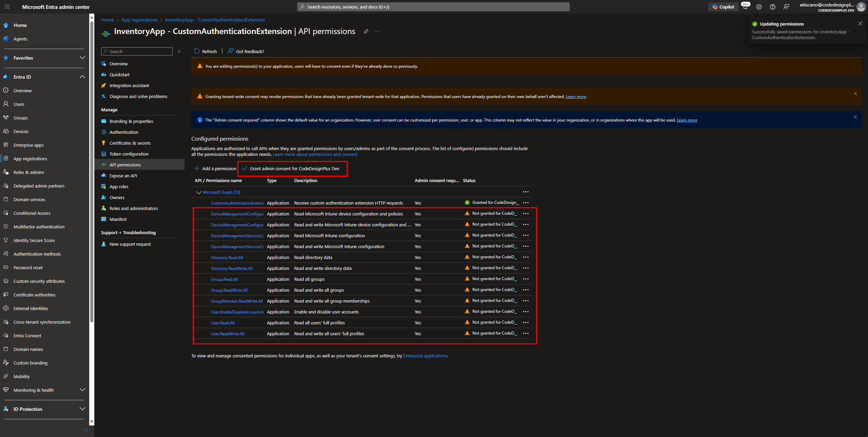Open App registrations breadcrumb link

[139, 20]
